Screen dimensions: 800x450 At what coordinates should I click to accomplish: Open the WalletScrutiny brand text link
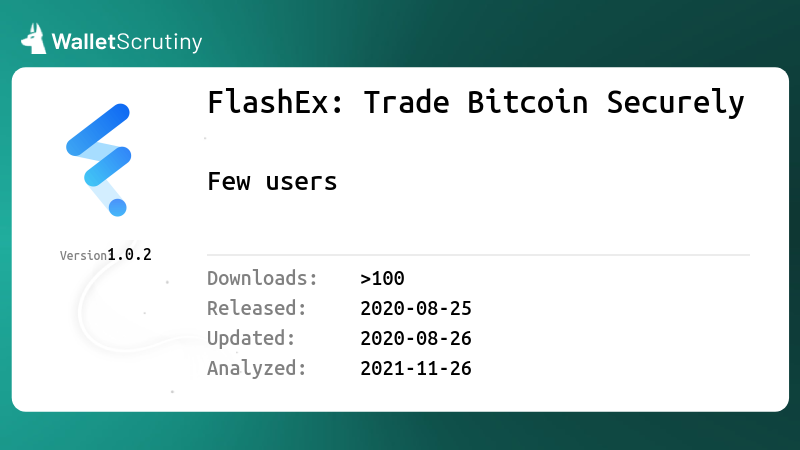(127, 42)
